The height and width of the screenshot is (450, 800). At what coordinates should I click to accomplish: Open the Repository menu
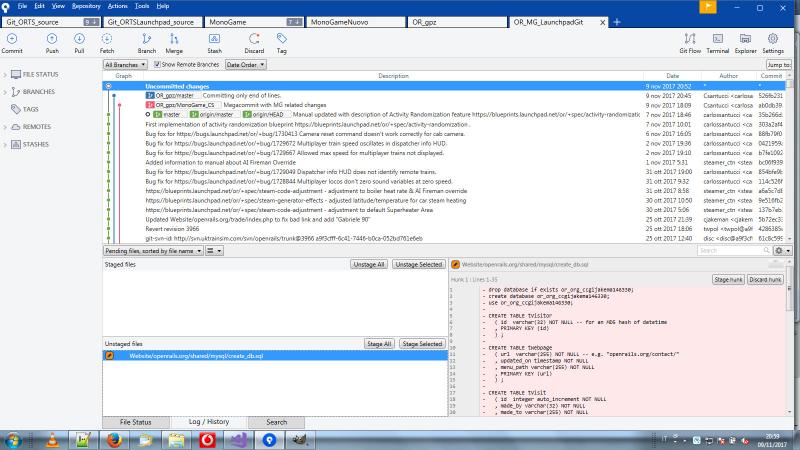click(x=86, y=6)
